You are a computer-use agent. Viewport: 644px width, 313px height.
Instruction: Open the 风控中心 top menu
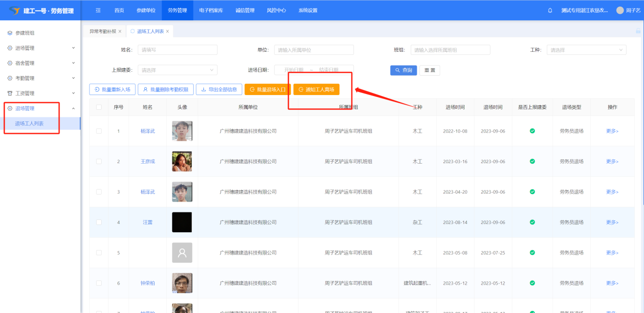coord(276,11)
